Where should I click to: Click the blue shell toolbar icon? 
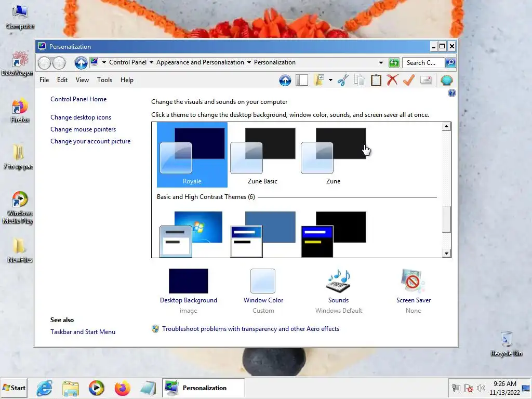[x=446, y=81]
